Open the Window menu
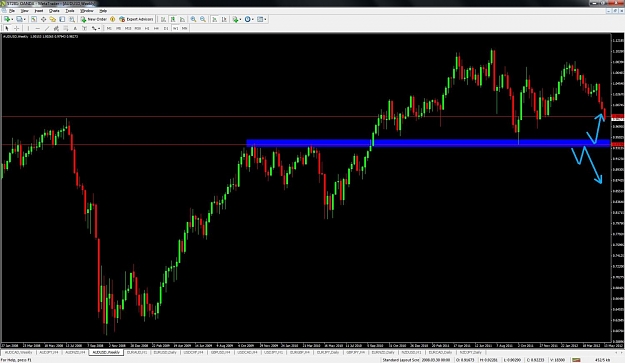Screen dimensions: 625x363 86,11
